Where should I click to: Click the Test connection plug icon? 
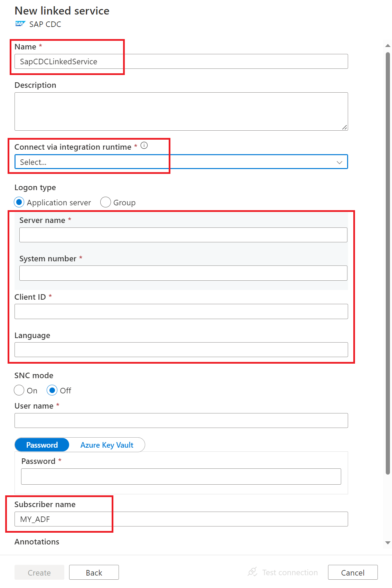(252, 572)
